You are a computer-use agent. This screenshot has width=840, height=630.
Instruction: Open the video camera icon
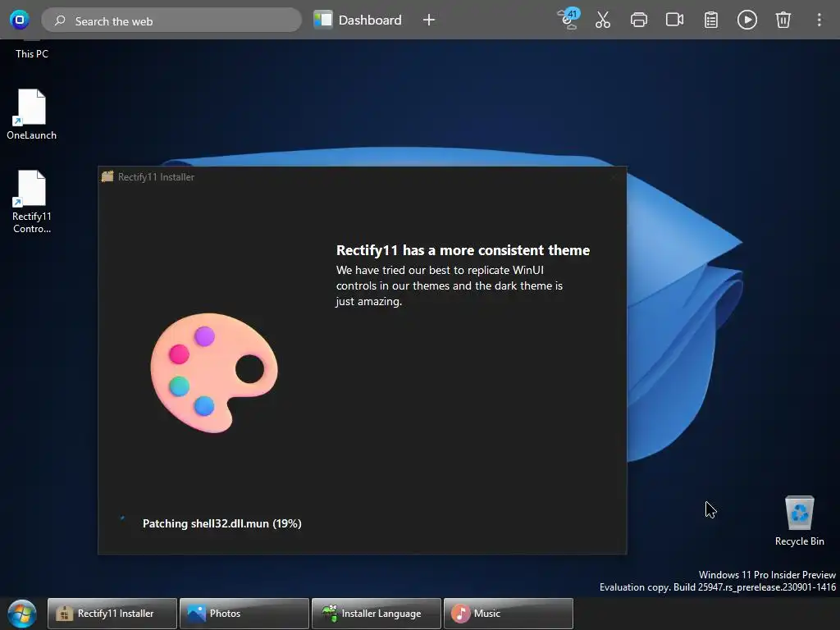pyautogui.click(x=674, y=21)
